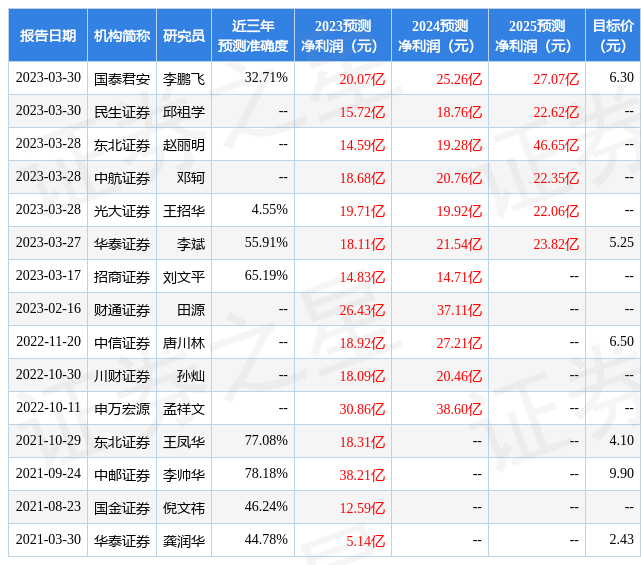Click accuracy value 55.91%

(x=266, y=242)
